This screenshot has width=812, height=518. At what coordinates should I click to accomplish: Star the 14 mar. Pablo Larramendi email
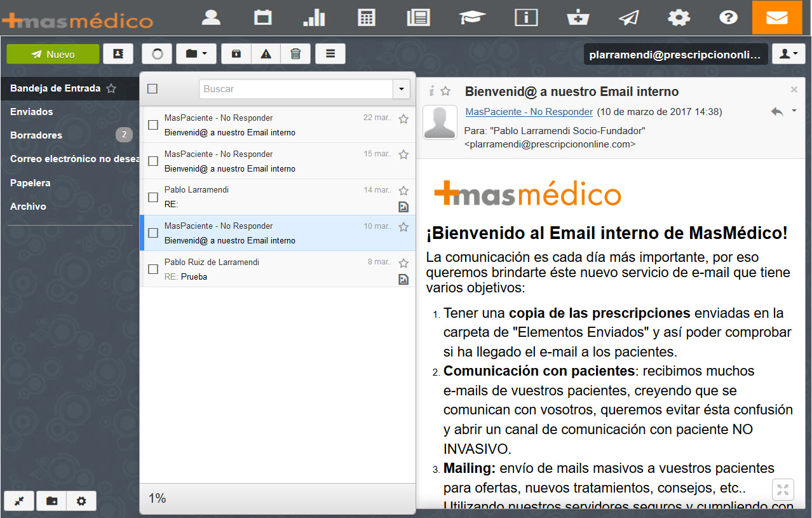point(403,191)
